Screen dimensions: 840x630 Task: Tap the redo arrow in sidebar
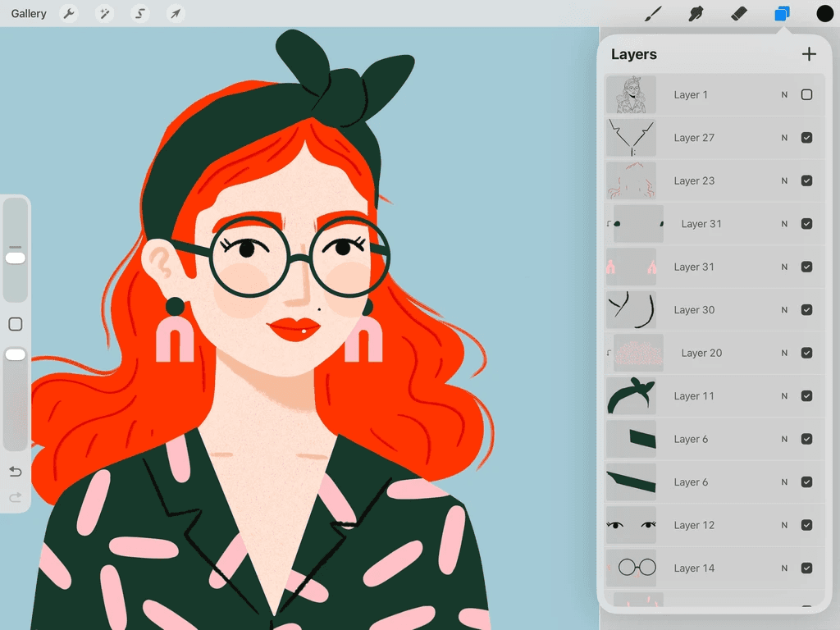[16, 497]
